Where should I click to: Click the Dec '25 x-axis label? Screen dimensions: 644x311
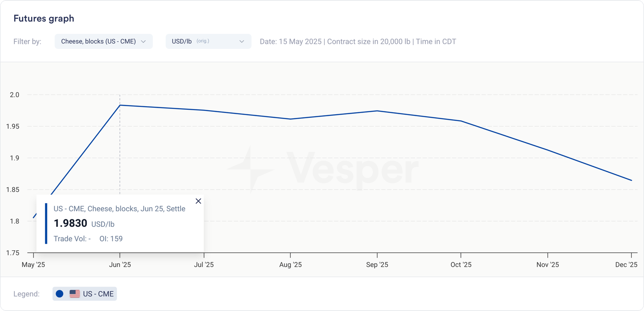626,265
